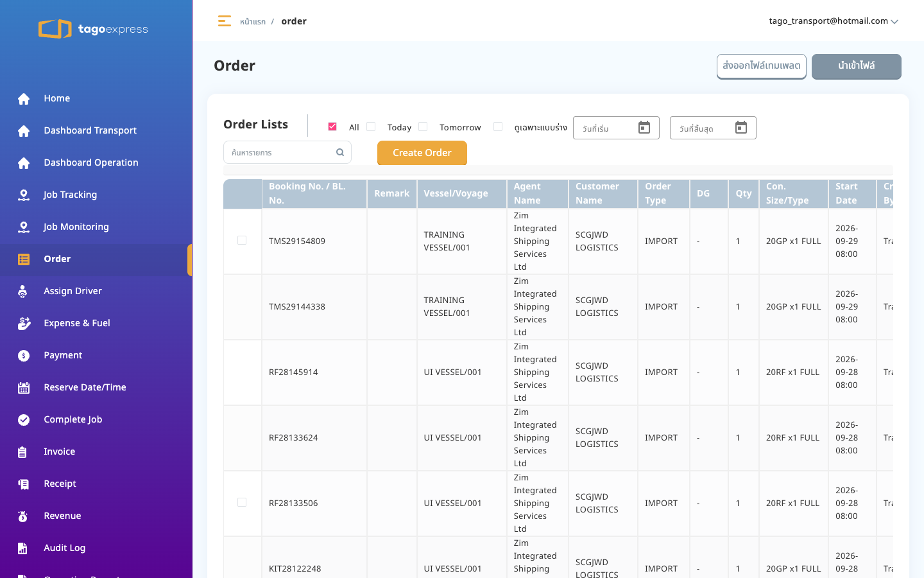Screen dimensions: 924x578
Task: Click the Complete Job checkmark icon
Action: click(24, 419)
